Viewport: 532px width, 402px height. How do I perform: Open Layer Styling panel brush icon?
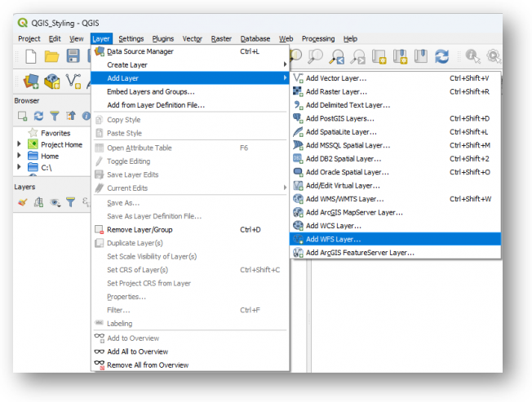(22, 202)
